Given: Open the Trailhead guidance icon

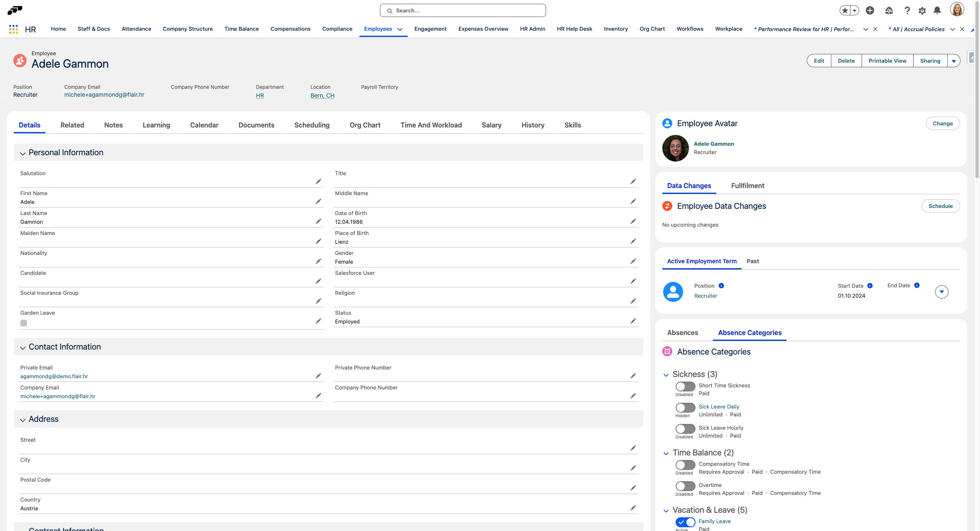Looking at the screenshot, I should (889, 11).
